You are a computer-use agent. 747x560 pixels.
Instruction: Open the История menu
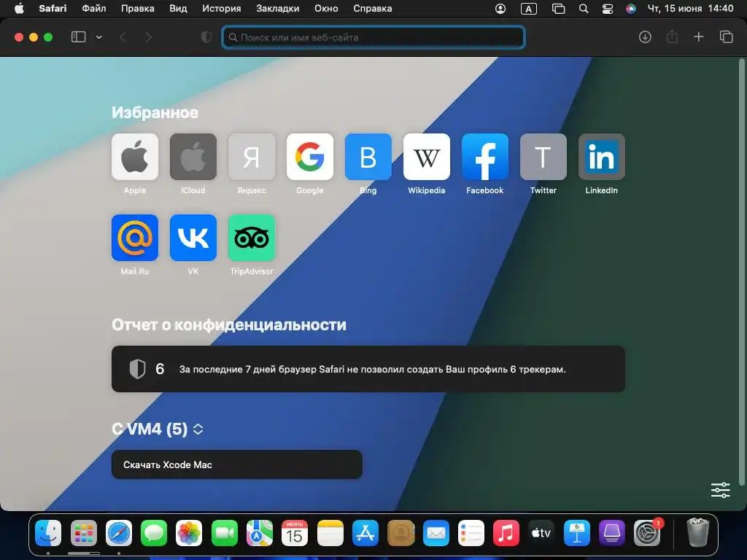point(222,9)
